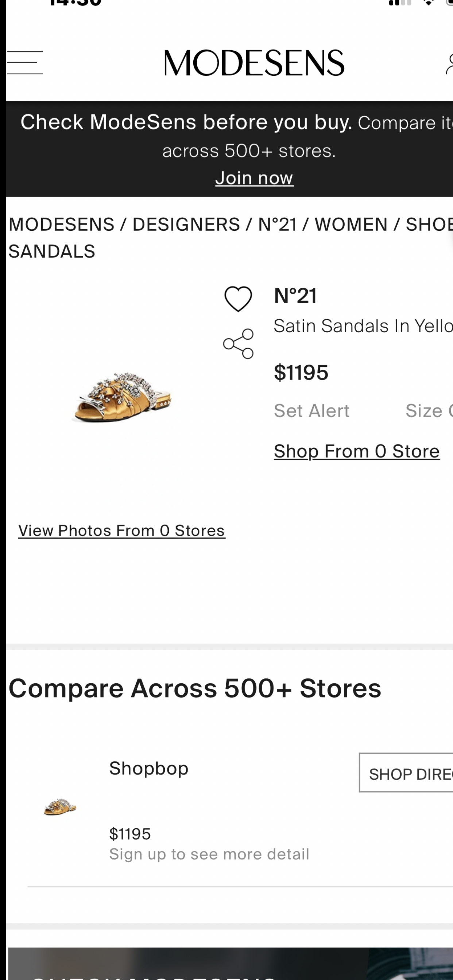This screenshot has height=980, width=453.
Task: Tap the Shopbop sandal thumbnail
Action: tap(60, 806)
